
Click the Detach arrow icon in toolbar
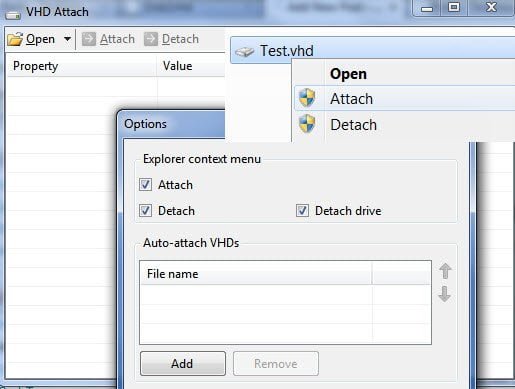(x=151, y=39)
